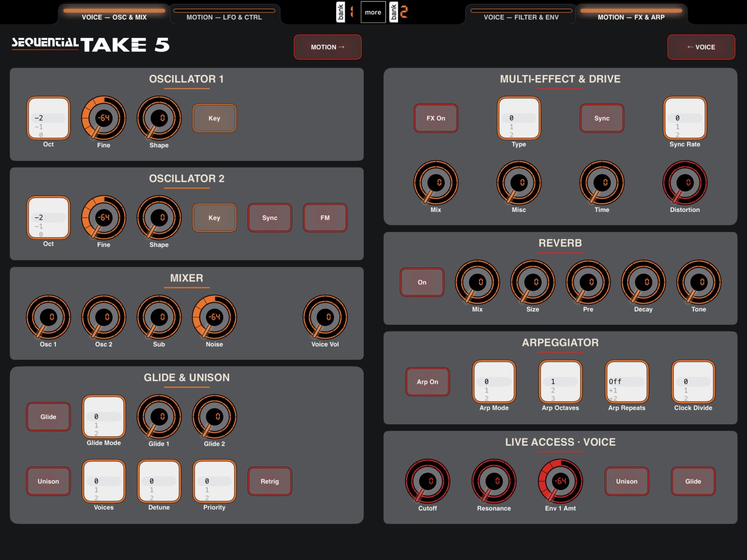This screenshot has width=747, height=560.
Task: Toggle Arp On in the Arpeggiator
Action: (x=427, y=382)
